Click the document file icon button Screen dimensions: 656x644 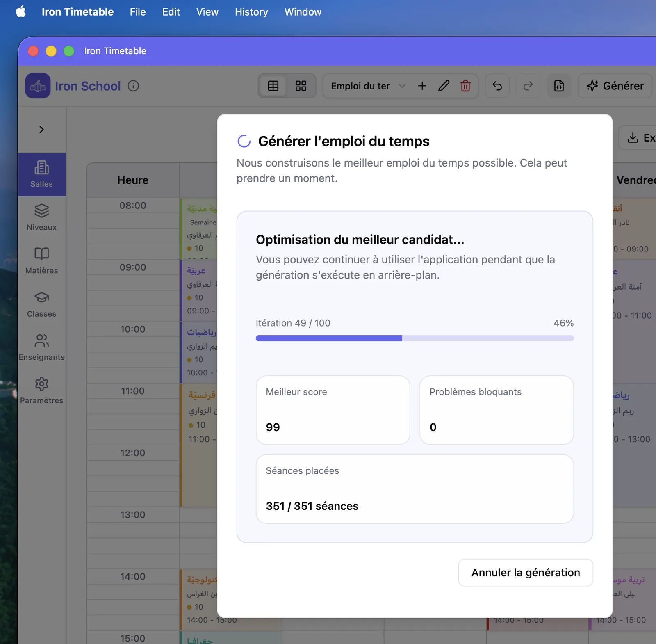pos(559,86)
